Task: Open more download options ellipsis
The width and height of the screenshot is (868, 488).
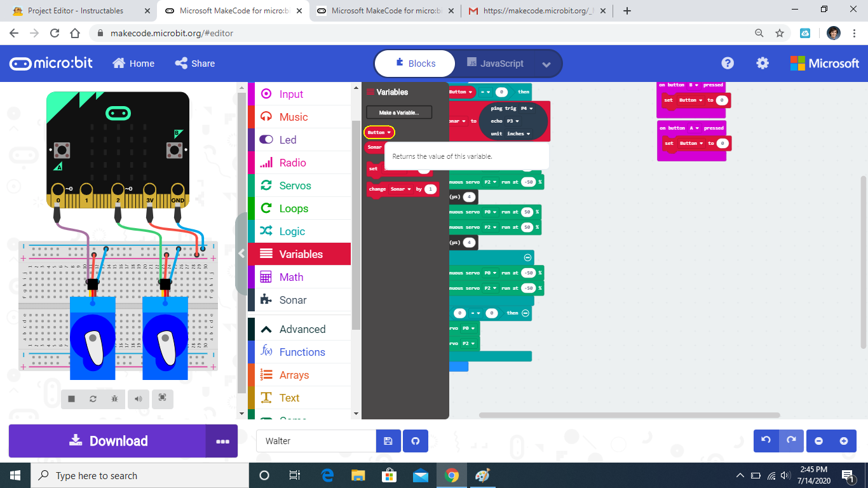Action: 222,441
